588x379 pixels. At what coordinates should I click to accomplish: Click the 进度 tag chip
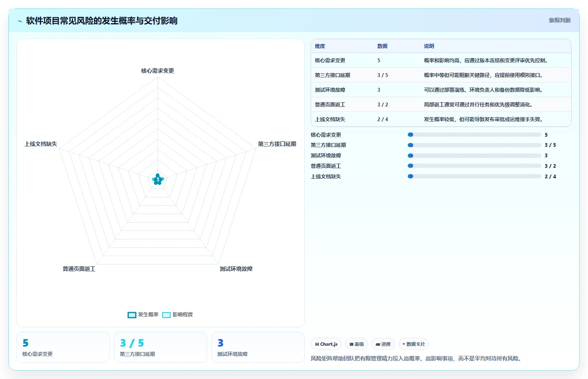[x=383, y=344]
